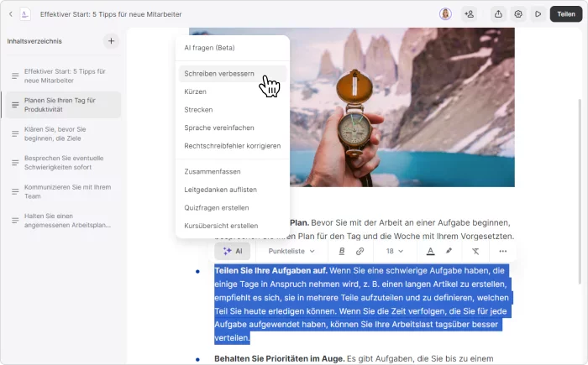Choose 'Zusammenfassen' from AI menu
588x365 pixels.
click(233, 172)
